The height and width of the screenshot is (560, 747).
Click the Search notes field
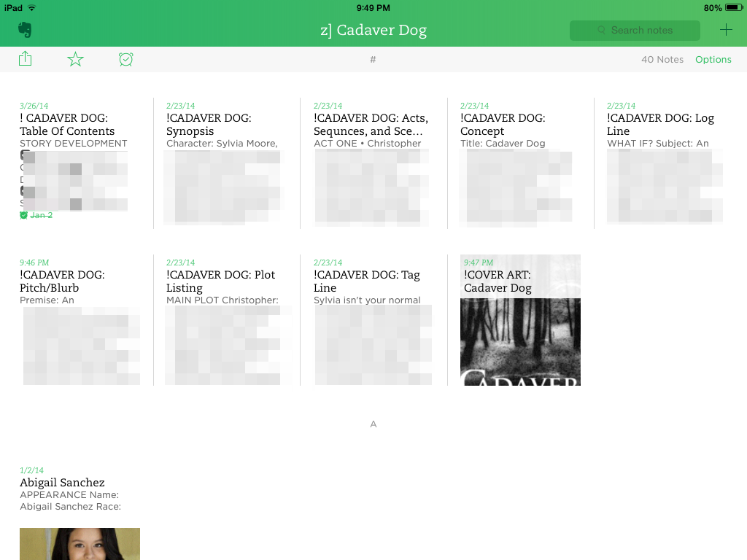pyautogui.click(x=641, y=31)
